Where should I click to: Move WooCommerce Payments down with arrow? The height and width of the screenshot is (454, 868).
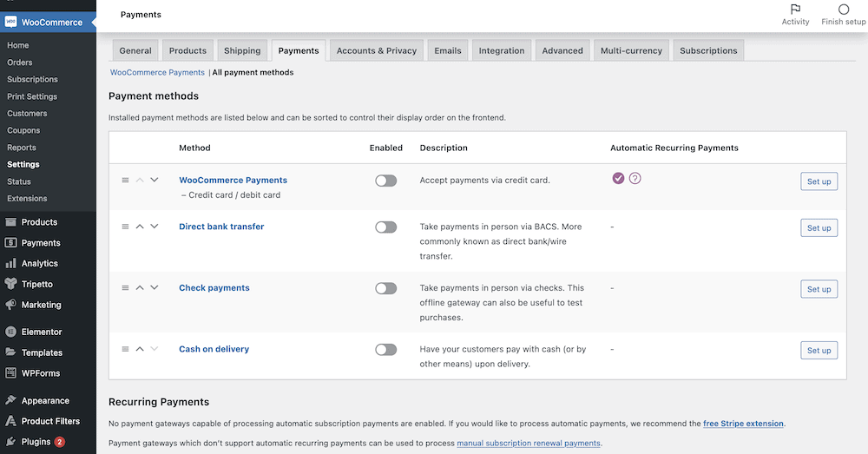coord(155,180)
